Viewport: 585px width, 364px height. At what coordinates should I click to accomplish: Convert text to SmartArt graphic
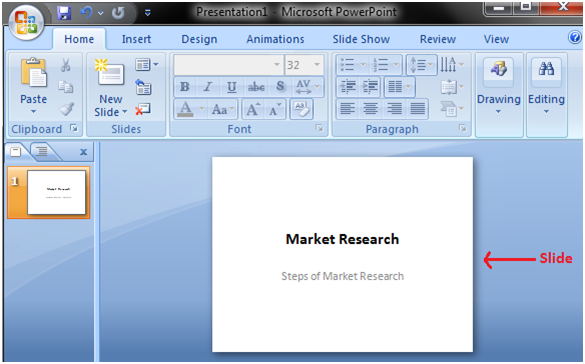tap(452, 109)
